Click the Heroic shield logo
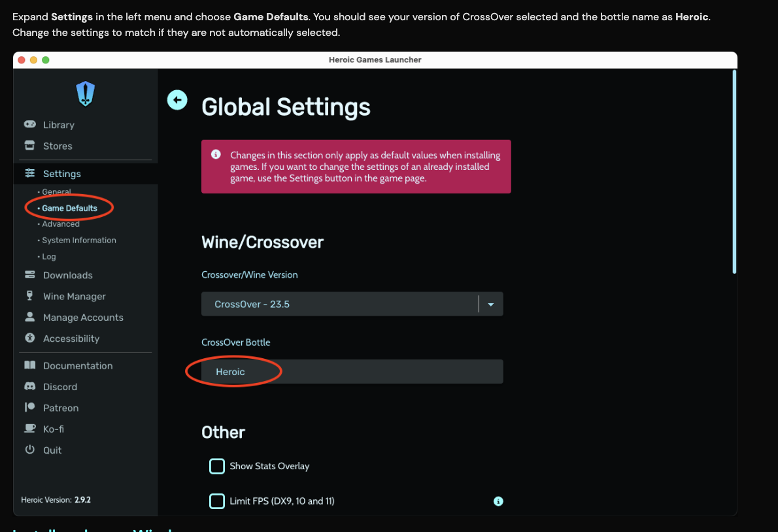This screenshot has height=532, width=778. [86, 93]
